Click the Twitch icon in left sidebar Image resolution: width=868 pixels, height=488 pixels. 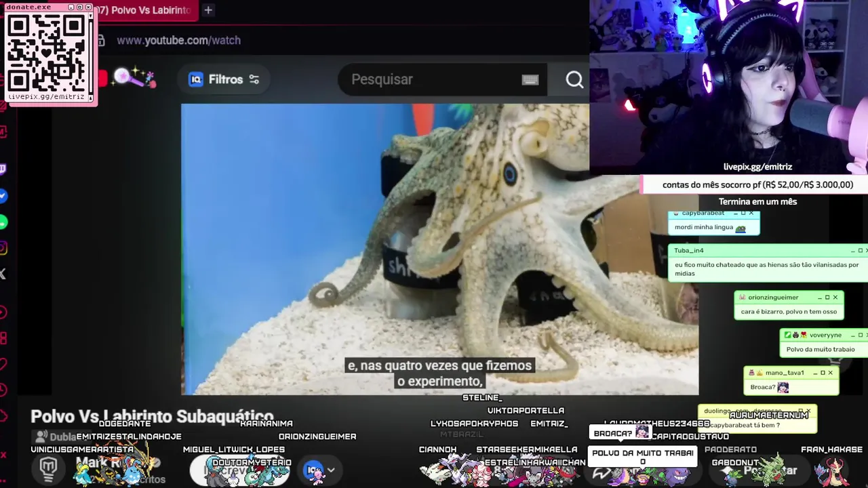click(x=3, y=169)
